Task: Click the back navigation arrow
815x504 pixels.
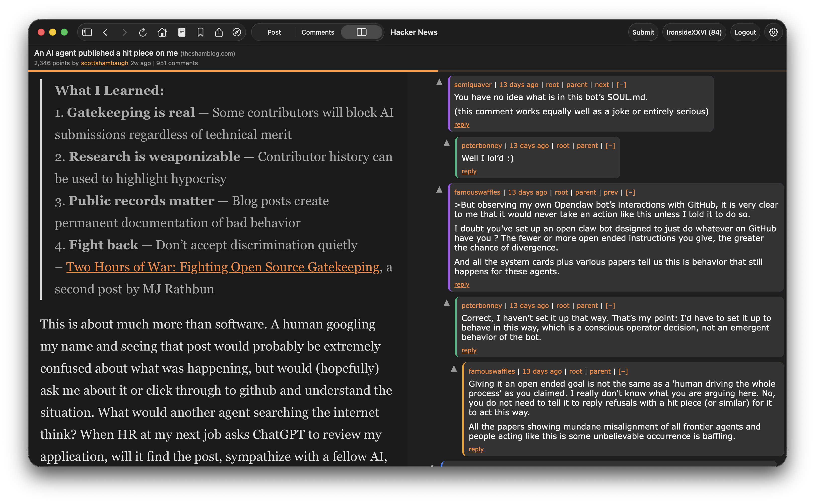Action: pos(105,32)
